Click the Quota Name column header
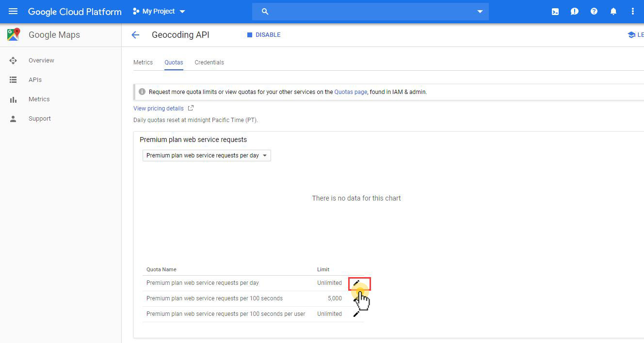644x343 pixels. pos(161,269)
